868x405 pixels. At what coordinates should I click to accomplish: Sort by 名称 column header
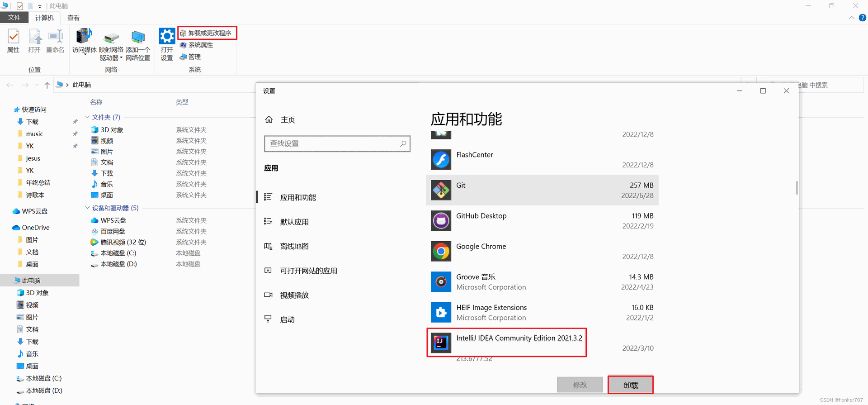coord(96,102)
